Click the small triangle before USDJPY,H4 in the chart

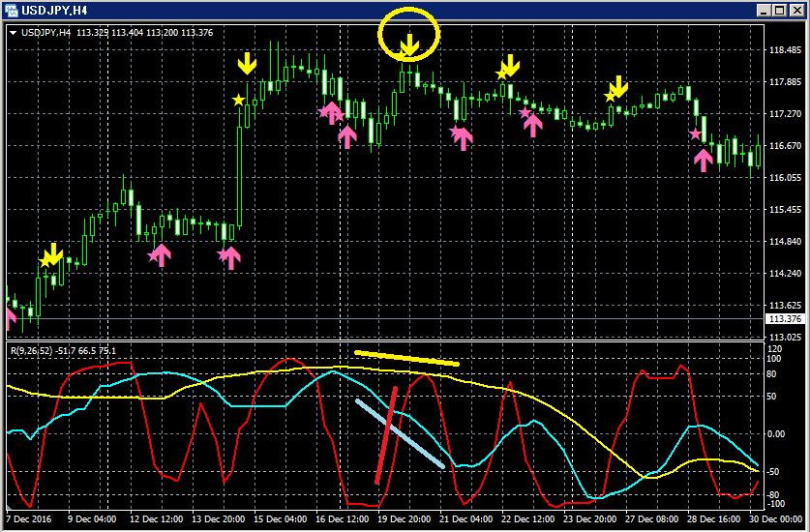click(x=14, y=33)
